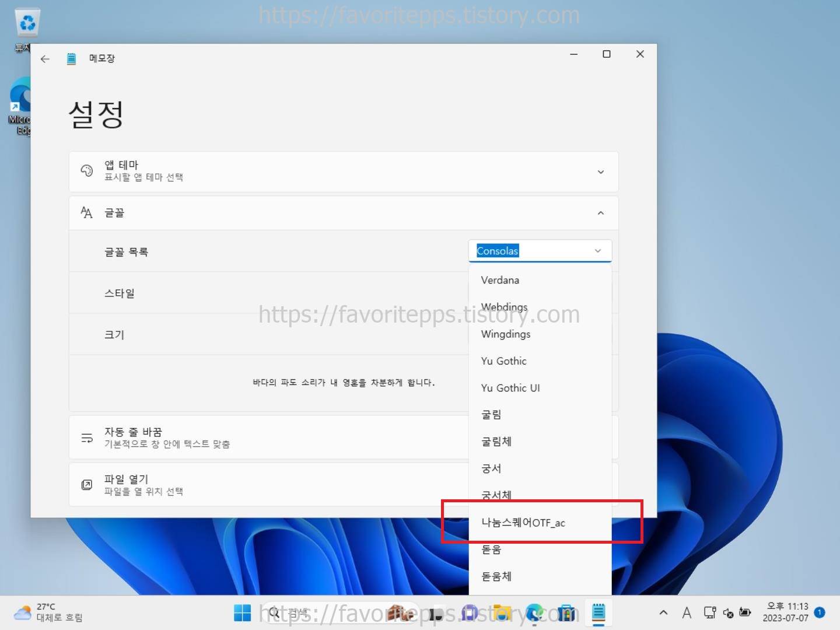Click the Notepad app icon in title bar
The image size is (840, 630).
(x=71, y=58)
